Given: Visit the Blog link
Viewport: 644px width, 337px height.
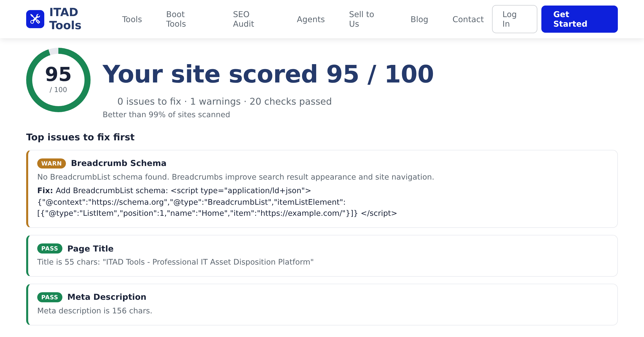Looking at the screenshot, I should pos(419,19).
